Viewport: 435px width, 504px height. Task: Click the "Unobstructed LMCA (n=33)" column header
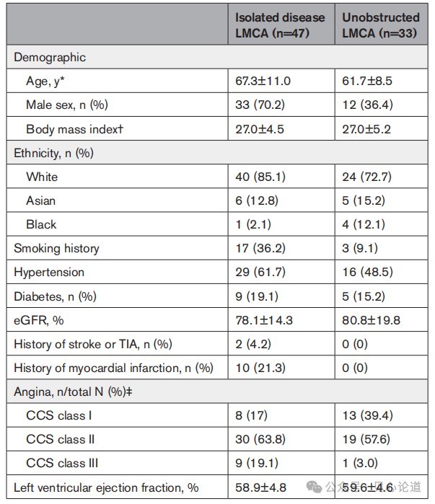point(380,25)
